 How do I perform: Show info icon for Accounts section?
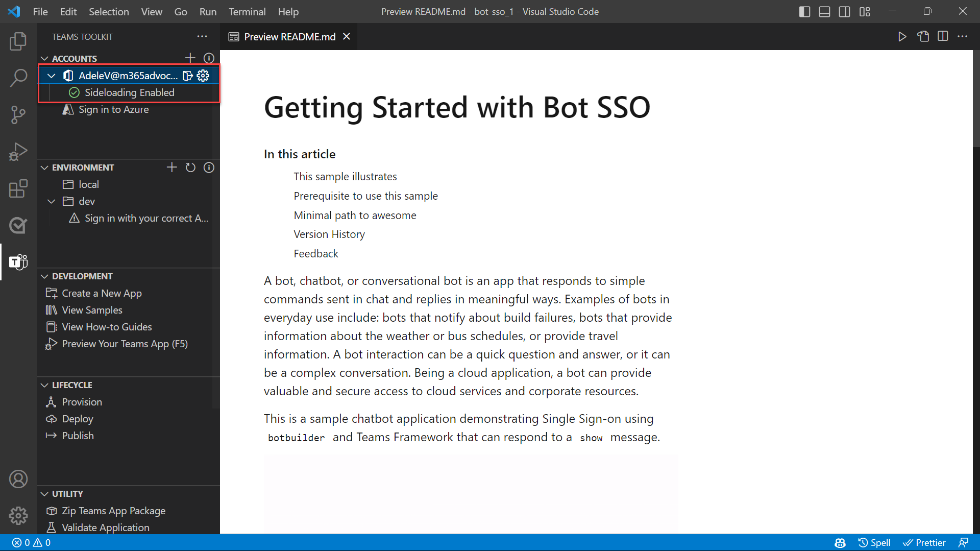coord(209,58)
